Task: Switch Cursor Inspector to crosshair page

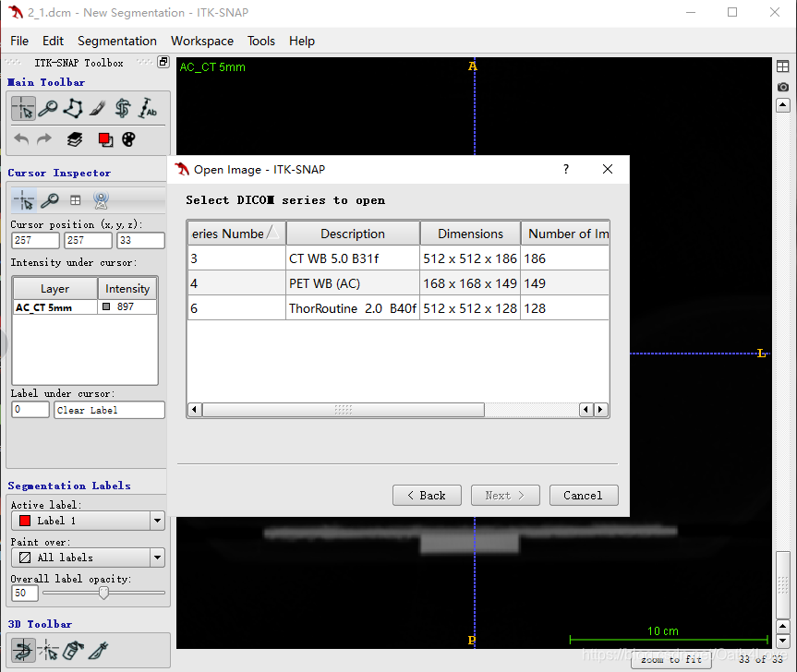Action: click(24, 200)
